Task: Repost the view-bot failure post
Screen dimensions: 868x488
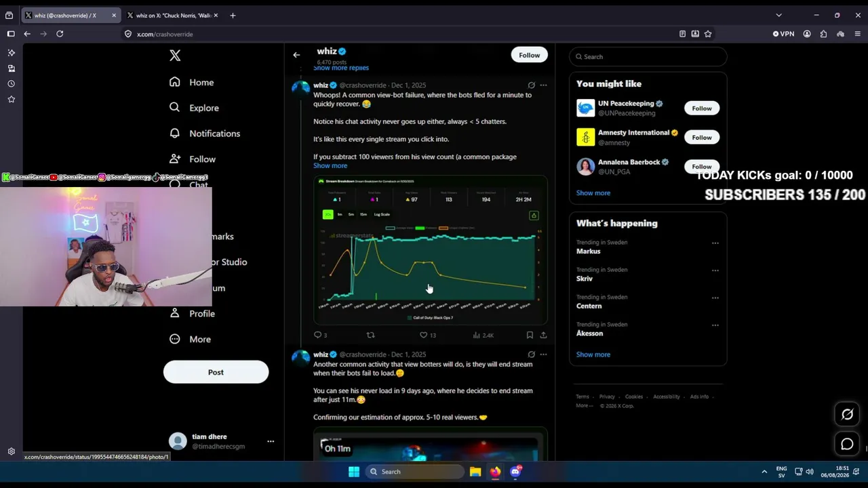Action: click(x=370, y=335)
